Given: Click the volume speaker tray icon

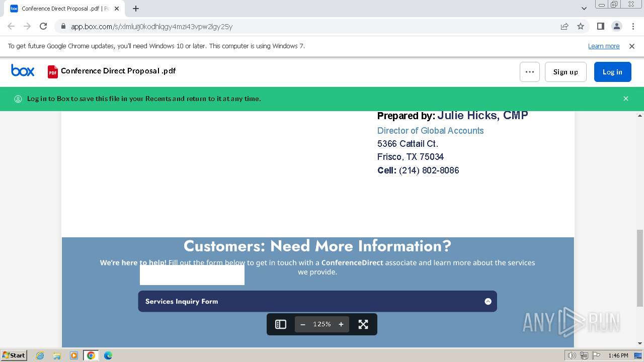Looking at the screenshot, I should [572, 355].
